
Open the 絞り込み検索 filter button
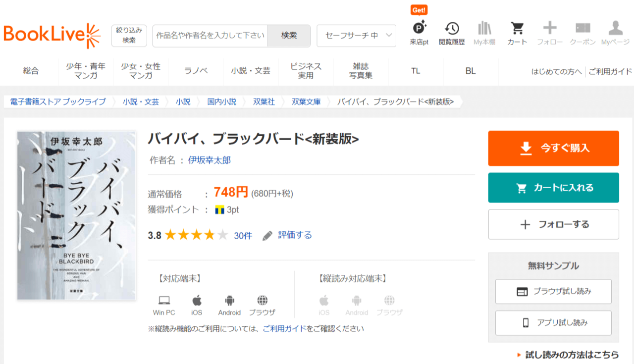pos(129,36)
